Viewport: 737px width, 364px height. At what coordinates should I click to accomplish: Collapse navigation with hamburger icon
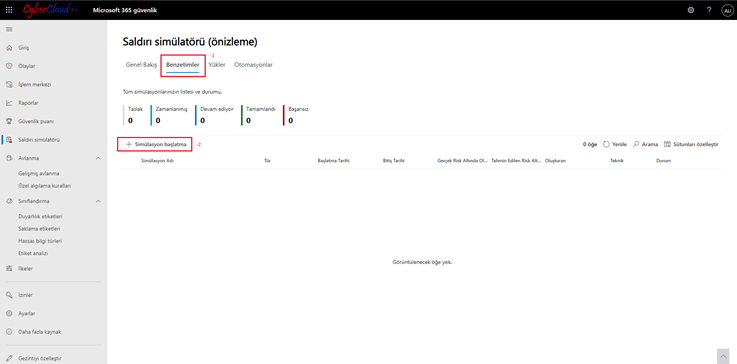pos(9,29)
